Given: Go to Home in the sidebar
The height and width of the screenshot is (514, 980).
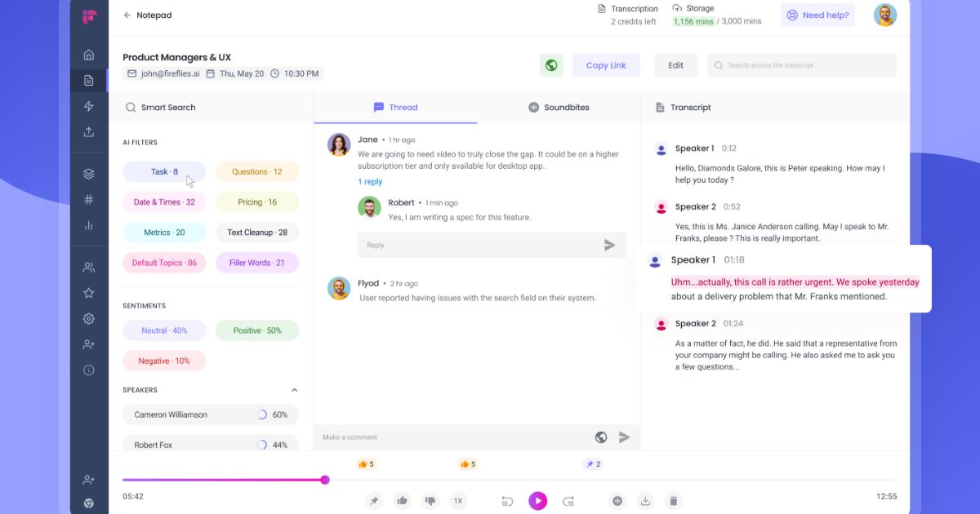Looking at the screenshot, I should [x=89, y=55].
